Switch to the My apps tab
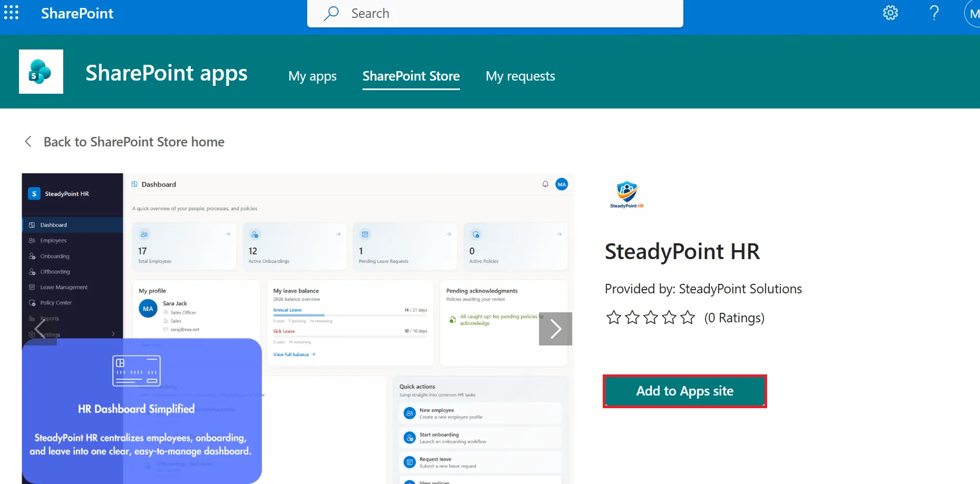The width and height of the screenshot is (980, 484). (312, 76)
